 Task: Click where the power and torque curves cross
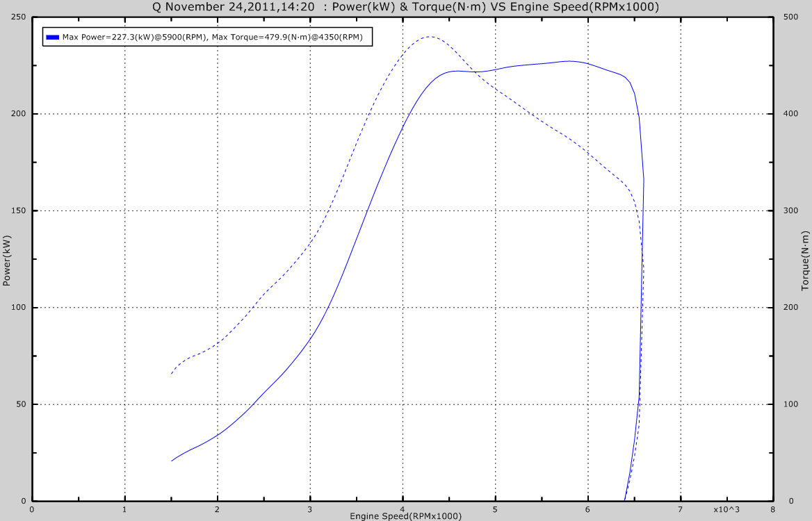[x=476, y=72]
